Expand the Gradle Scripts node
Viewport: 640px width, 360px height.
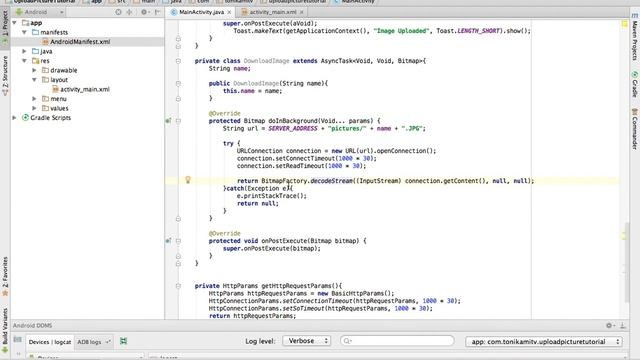point(15,118)
